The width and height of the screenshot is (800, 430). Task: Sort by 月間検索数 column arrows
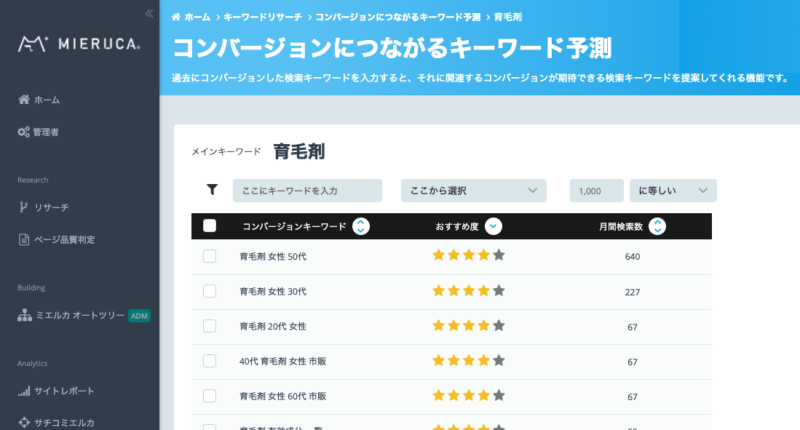click(x=656, y=226)
